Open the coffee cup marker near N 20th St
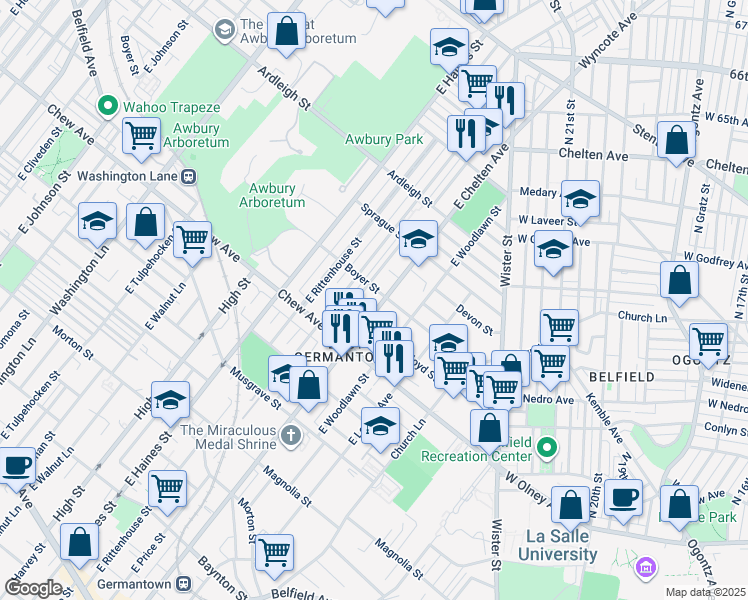Screen dimensions: 748x600 623,498
